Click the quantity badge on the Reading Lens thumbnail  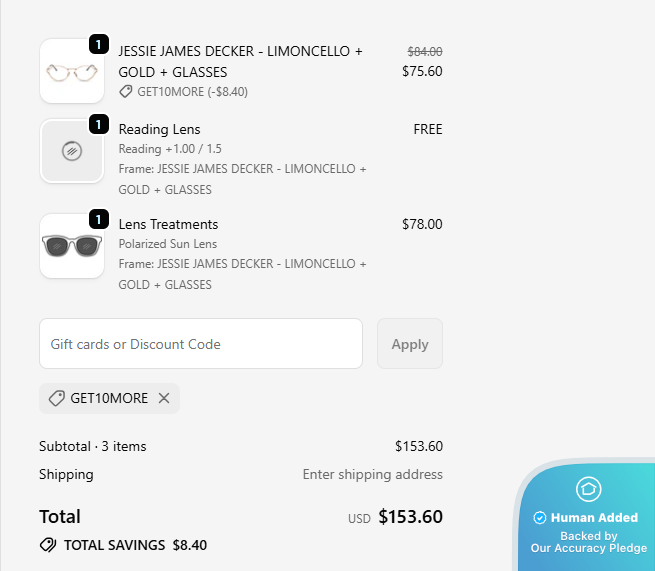tap(98, 124)
